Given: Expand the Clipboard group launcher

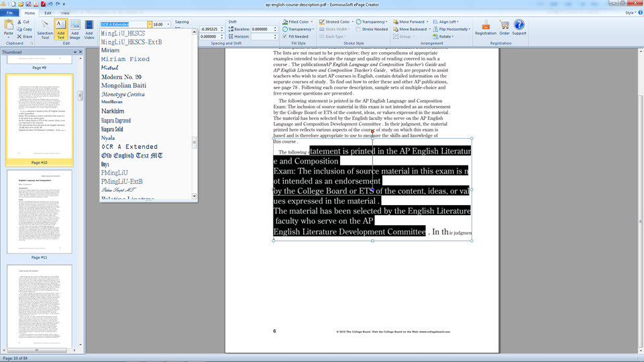Looking at the screenshot, I should coord(32,43).
